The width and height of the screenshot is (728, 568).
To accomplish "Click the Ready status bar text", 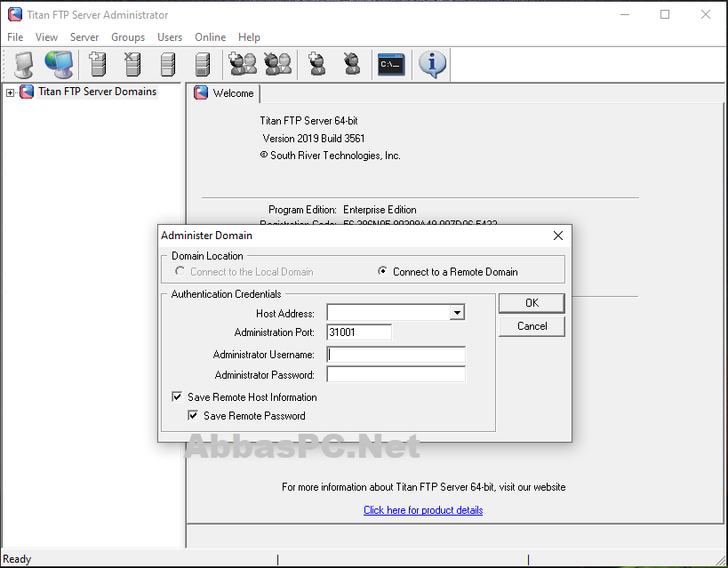I will tap(17, 559).
